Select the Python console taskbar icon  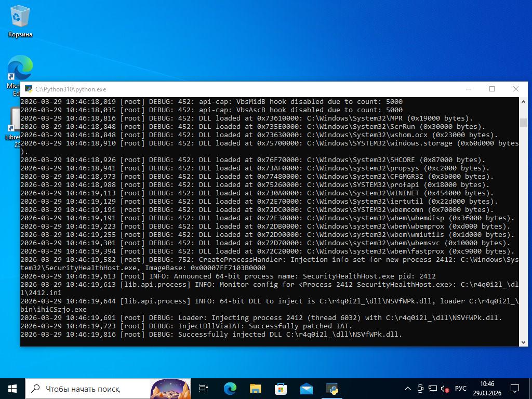pyautogui.click(x=332, y=388)
